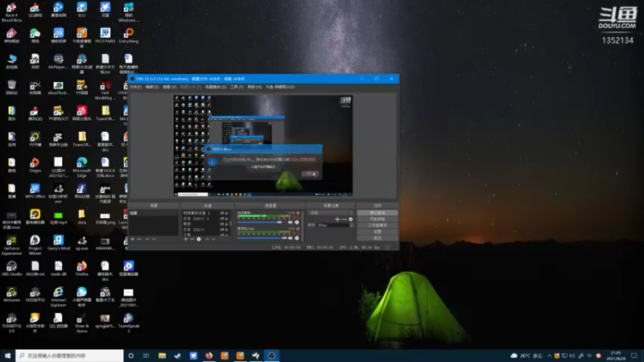Screen dimensions: 644x362
Task: Open 编辑(E) menu in OBS
Action: (x=152, y=87)
